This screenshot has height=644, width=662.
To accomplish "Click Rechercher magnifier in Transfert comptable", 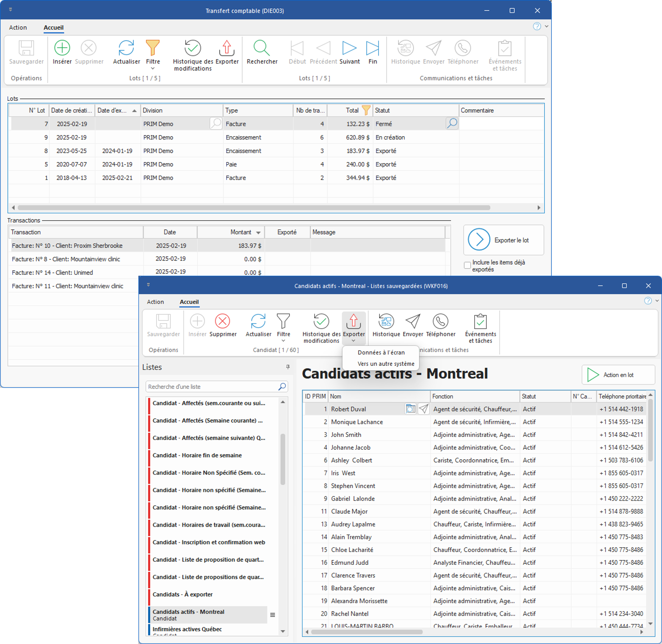I will tap(262, 48).
